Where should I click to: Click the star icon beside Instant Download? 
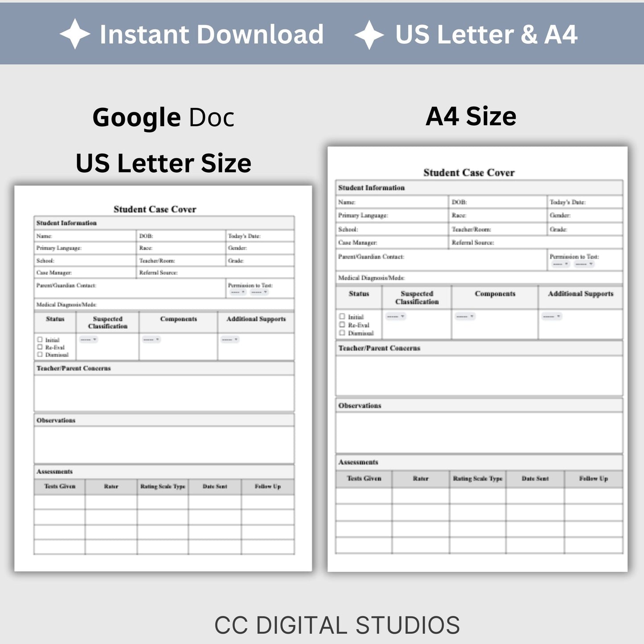[x=75, y=34]
